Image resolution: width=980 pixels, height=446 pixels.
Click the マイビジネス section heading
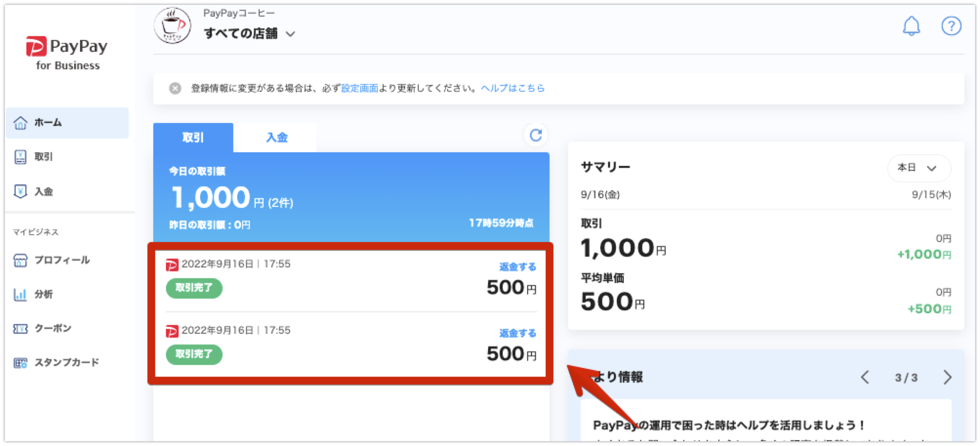[x=36, y=232]
